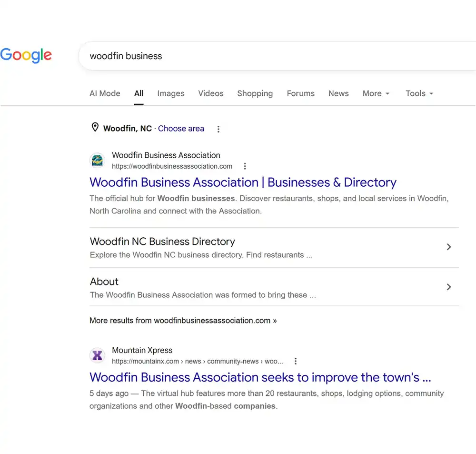
Task: Select the All tab
Action: [139, 93]
